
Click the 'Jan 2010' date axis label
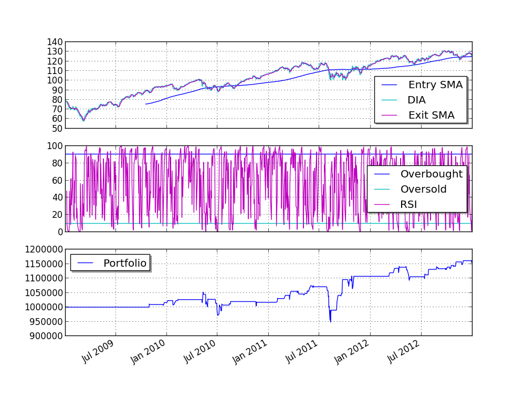(148, 352)
